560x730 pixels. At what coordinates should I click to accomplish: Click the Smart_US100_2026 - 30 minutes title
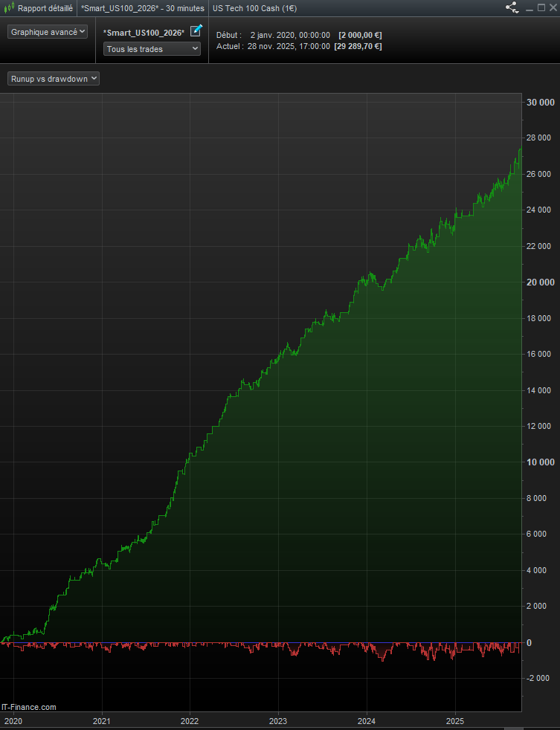(x=143, y=8)
